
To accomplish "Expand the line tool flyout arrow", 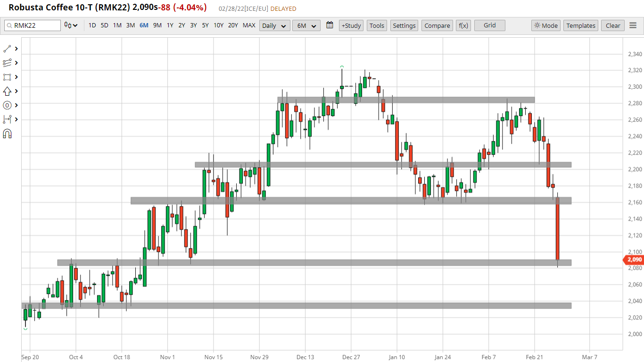I will 17,49.
